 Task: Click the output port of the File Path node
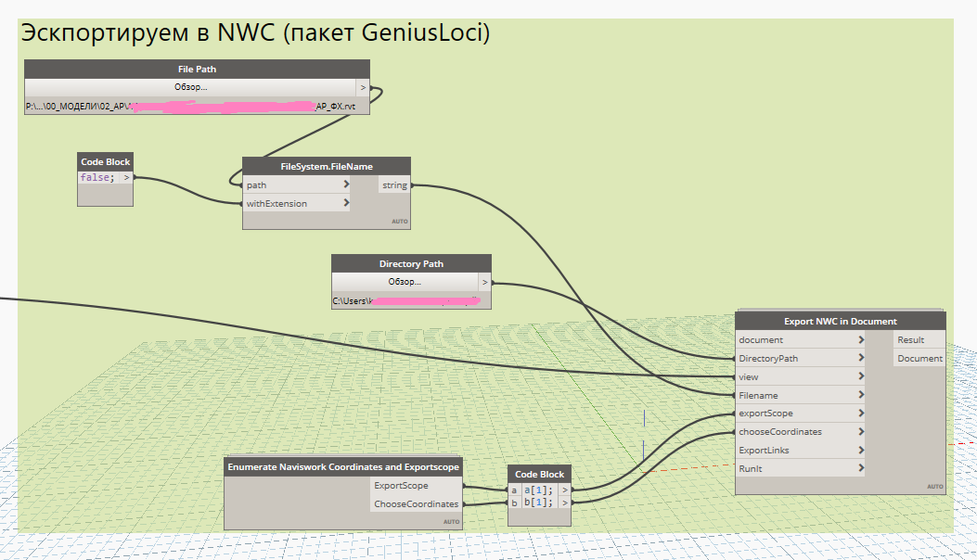(x=364, y=86)
